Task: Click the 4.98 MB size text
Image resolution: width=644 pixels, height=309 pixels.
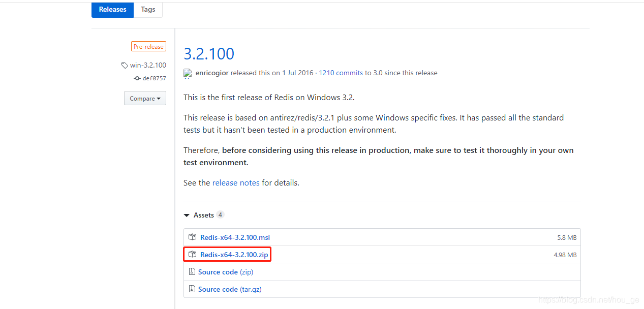Action: (x=565, y=255)
